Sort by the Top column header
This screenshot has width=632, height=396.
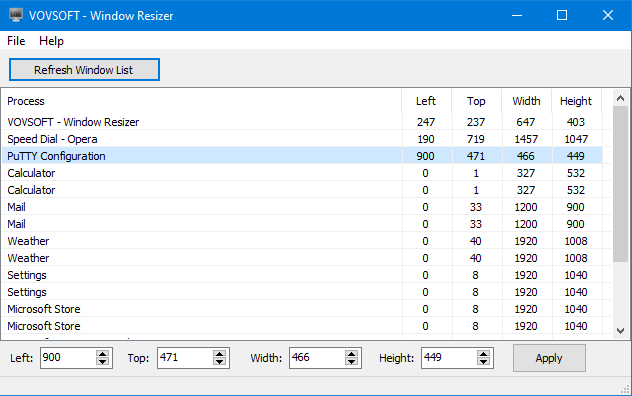pos(476,101)
